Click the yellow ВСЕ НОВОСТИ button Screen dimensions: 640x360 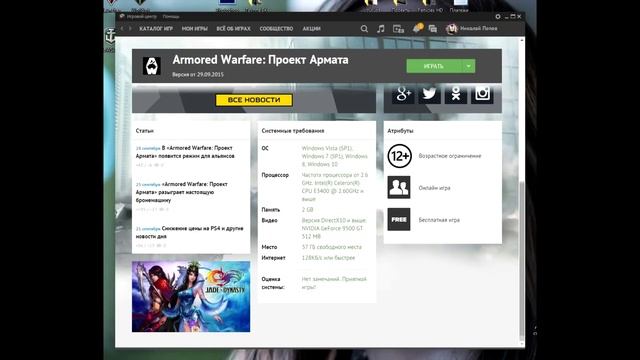254,100
